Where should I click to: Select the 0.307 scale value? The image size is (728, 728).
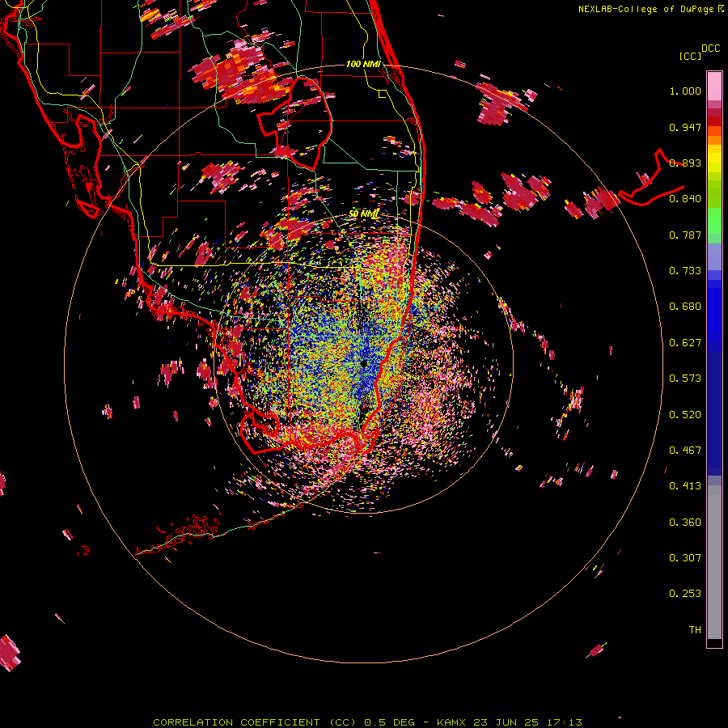[x=685, y=558]
